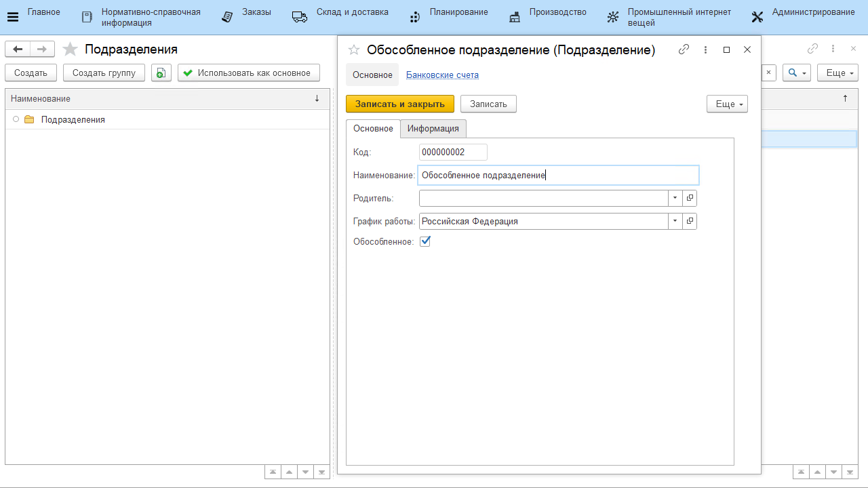Open the График работы open-form icon
The image size is (868, 488).
(690, 221)
